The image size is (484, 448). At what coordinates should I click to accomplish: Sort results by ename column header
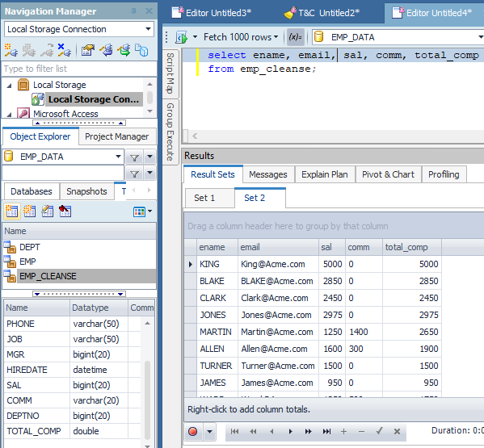click(x=217, y=247)
